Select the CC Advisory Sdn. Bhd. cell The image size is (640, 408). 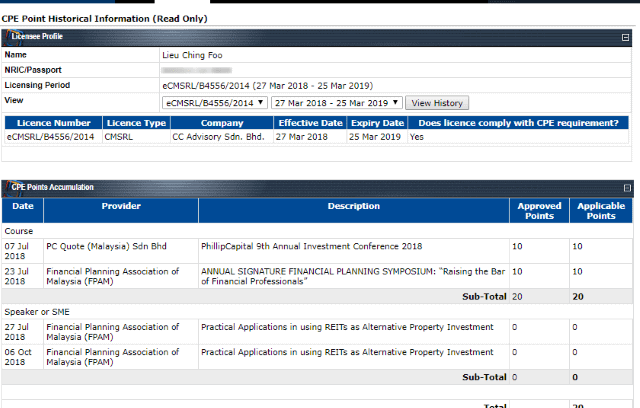[x=222, y=137]
